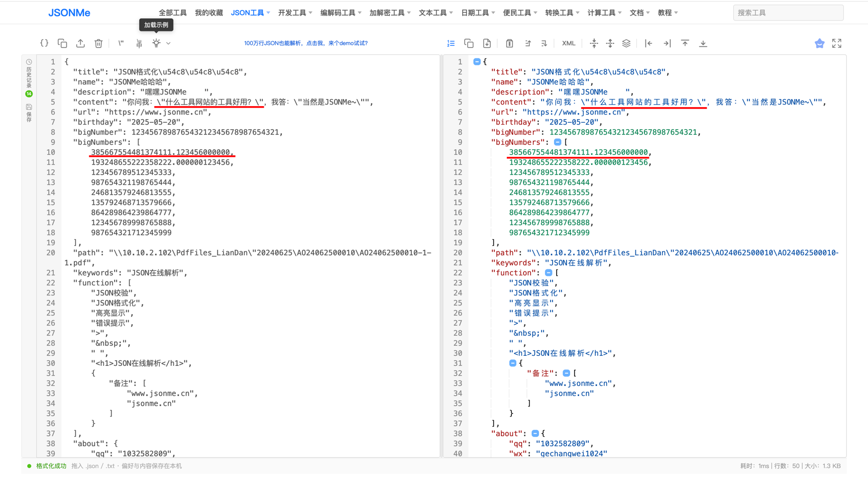
Task: Open the 文本工具 menu
Action: pos(436,13)
